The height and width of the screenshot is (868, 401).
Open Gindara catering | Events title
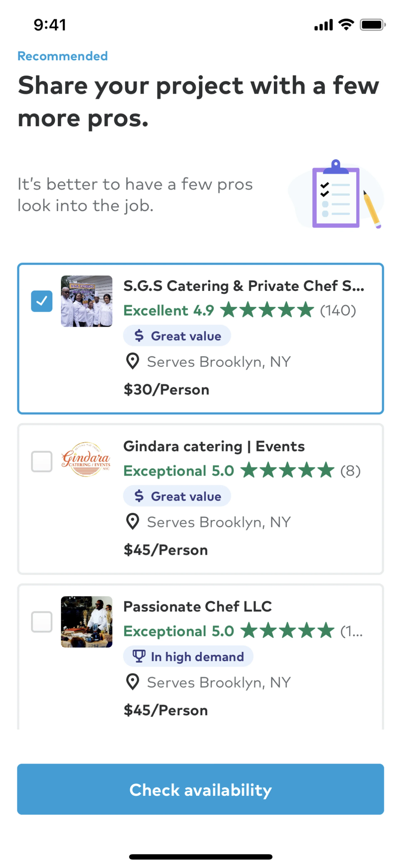point(214,446)
